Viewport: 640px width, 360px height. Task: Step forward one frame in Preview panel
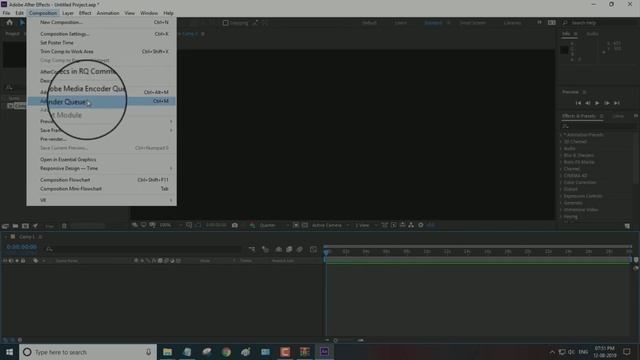607,103
